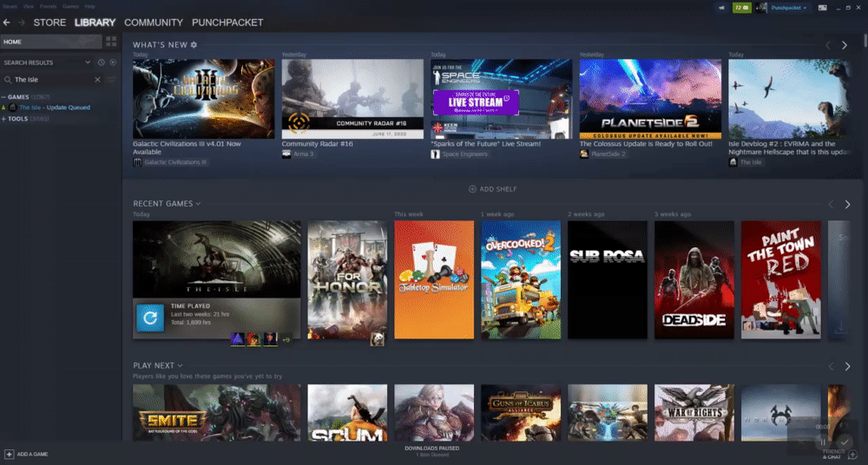Open Community Radar #16 news title
The height and width of the screenshot is (465, 868).
click(x=317, y=144)
